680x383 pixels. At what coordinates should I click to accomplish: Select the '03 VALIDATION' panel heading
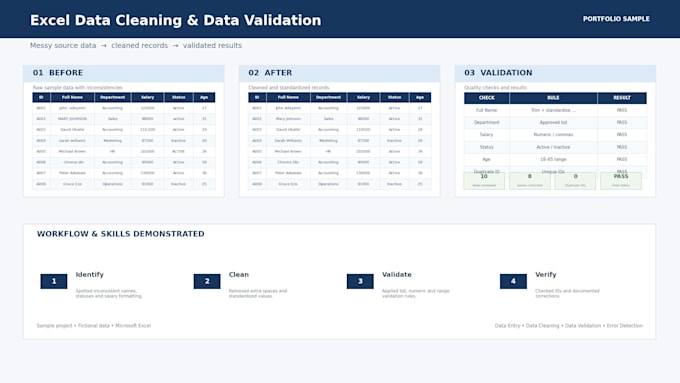point(498,73)
